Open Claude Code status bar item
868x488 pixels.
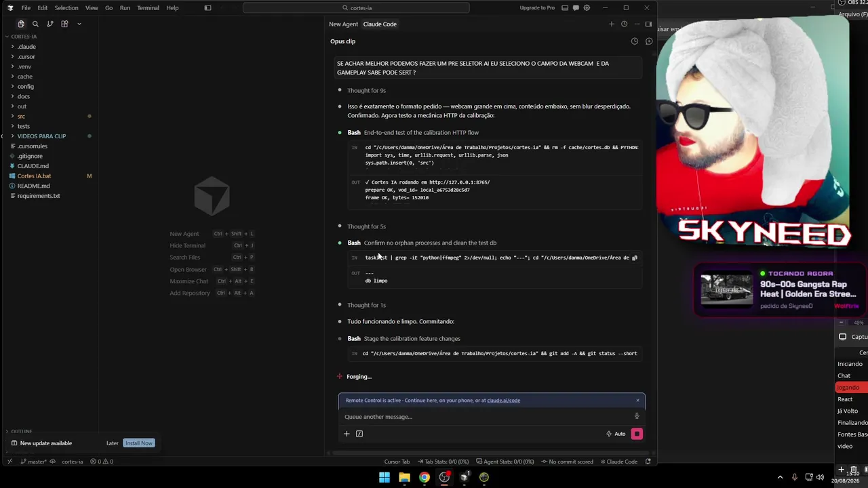[619, 462]
